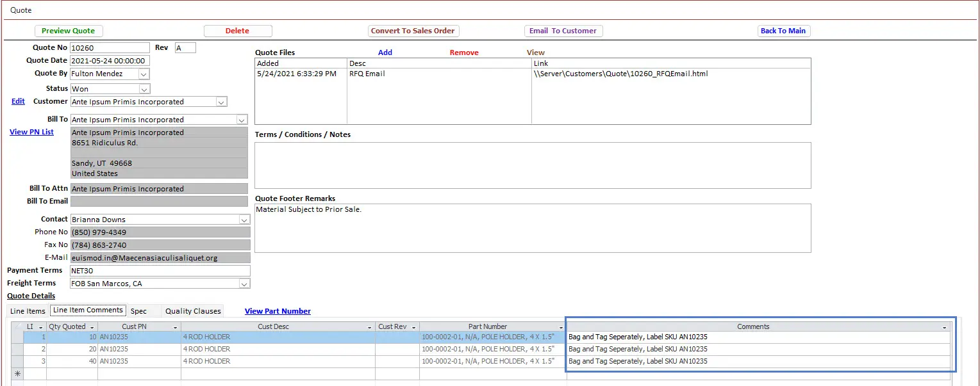Select the 5/24/2021 6:33:29 PM added date
The width and height of the screenshot is (980, 386).
pyautogui.click(x=297, y=74)
